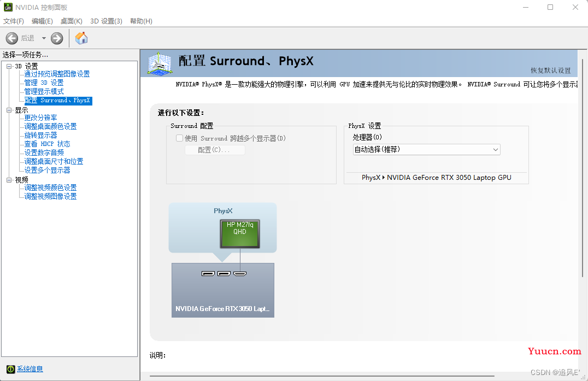Select 查看 HDCP 状态
The width and height of the screenshot is (588, 381).
click(x=47, y=144)
